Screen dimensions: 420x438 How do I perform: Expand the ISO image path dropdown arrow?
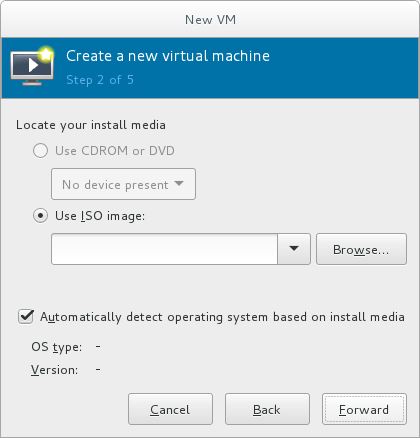tap(294, 249)
